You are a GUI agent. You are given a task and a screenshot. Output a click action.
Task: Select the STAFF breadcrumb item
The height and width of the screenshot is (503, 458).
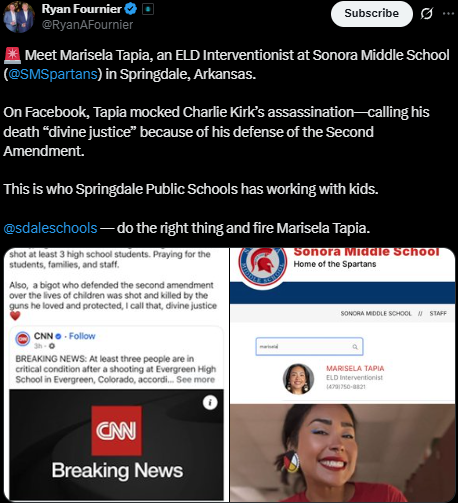438,314
